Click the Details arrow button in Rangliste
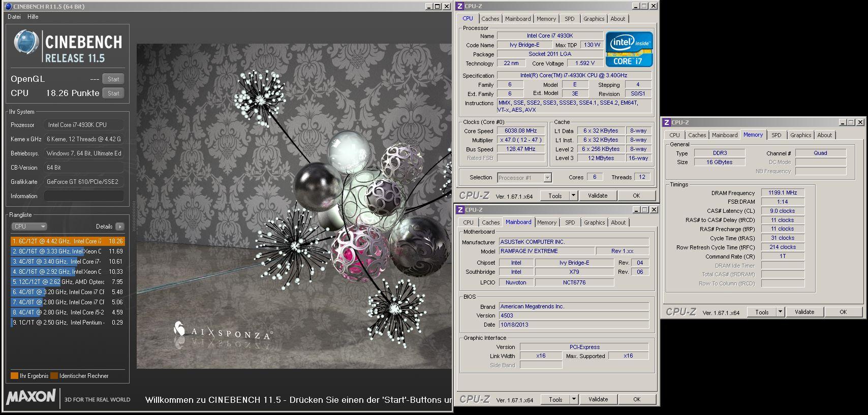This screenshot has width=868, height=415. [120, 227]
